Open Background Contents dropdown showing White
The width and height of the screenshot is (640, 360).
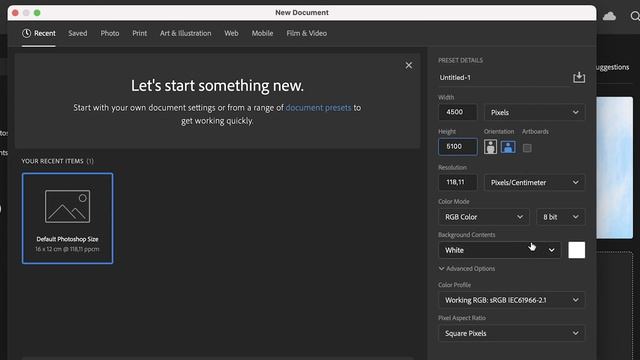tap(500, 250)
